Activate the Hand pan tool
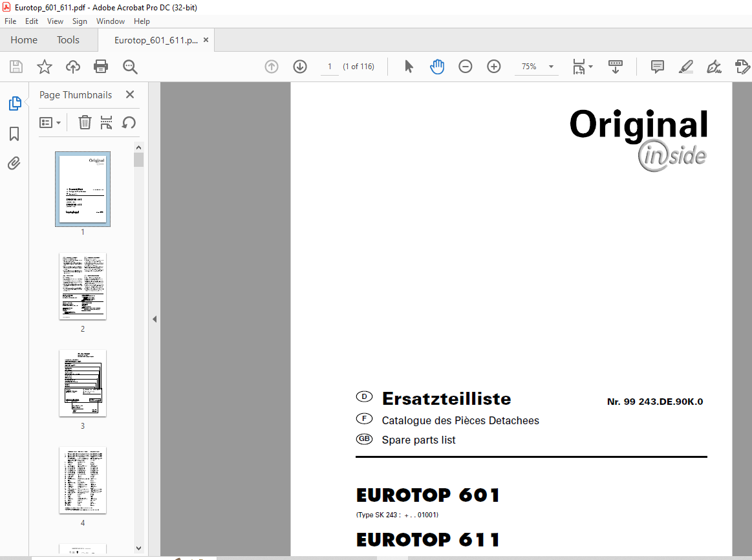The height and width of the screenshot is (560, 752). point(437,67)
